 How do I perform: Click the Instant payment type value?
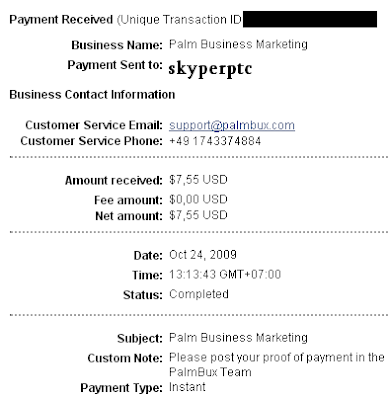point(187,387)
